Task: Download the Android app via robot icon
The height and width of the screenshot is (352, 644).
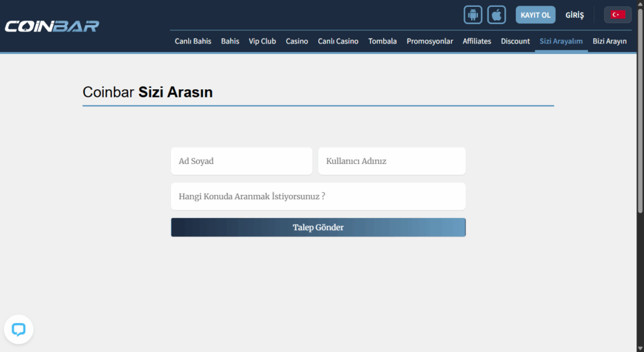Action: [473, 14]
